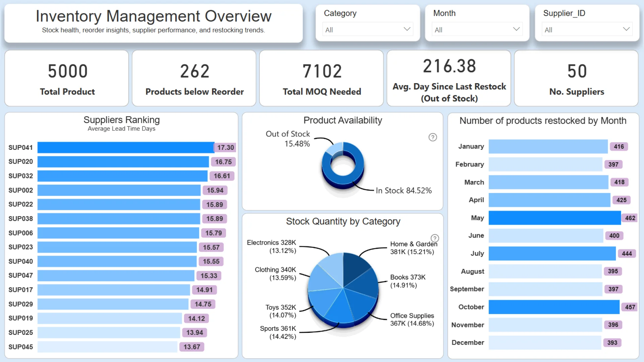Open the Supplier_ID dropdown chevron
Screen dimensions: 644x362
click(626, 29)
